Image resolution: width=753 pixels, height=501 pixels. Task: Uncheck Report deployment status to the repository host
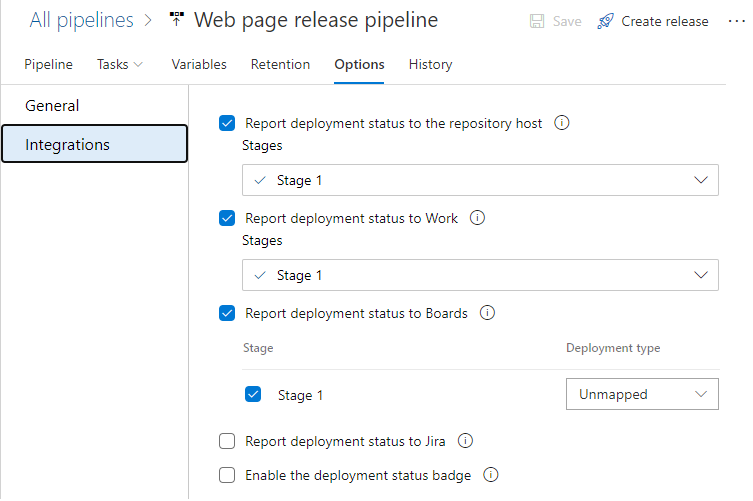[x=227, y=123]
